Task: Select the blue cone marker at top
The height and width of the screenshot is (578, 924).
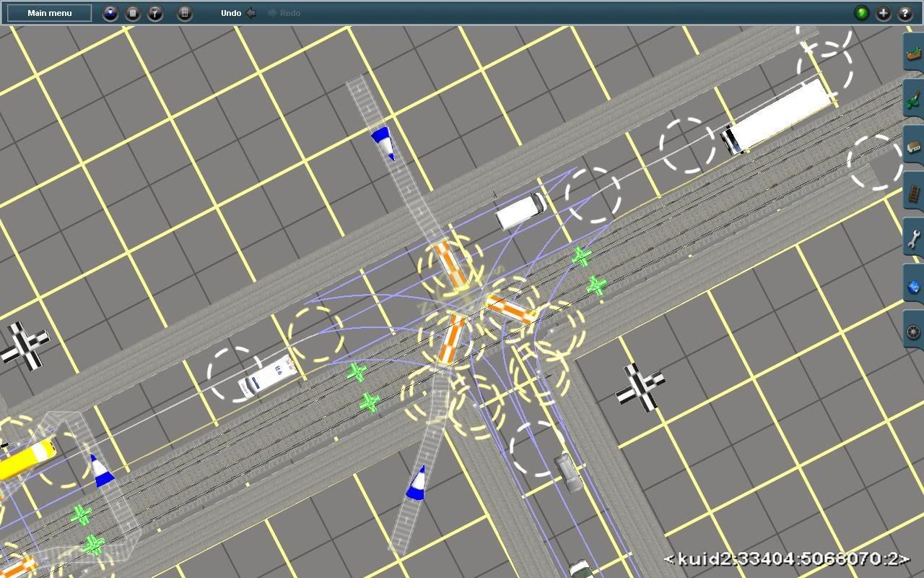Action: pos(383,142)
